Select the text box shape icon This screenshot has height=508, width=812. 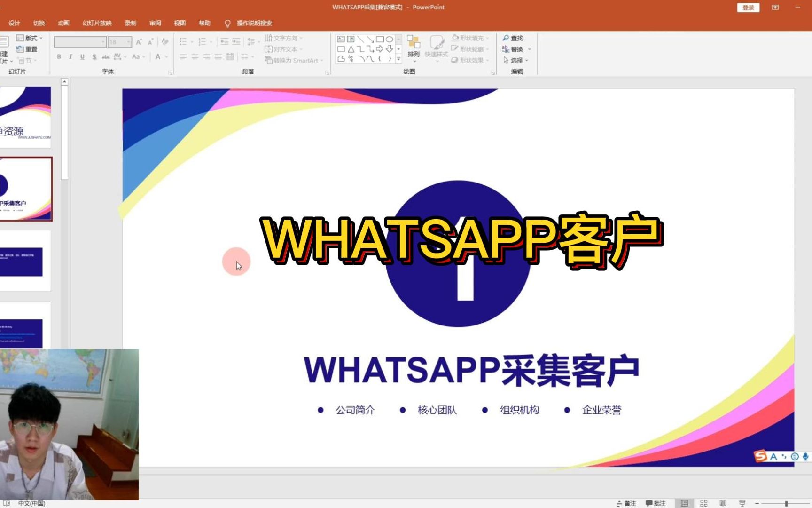point(341,39)
